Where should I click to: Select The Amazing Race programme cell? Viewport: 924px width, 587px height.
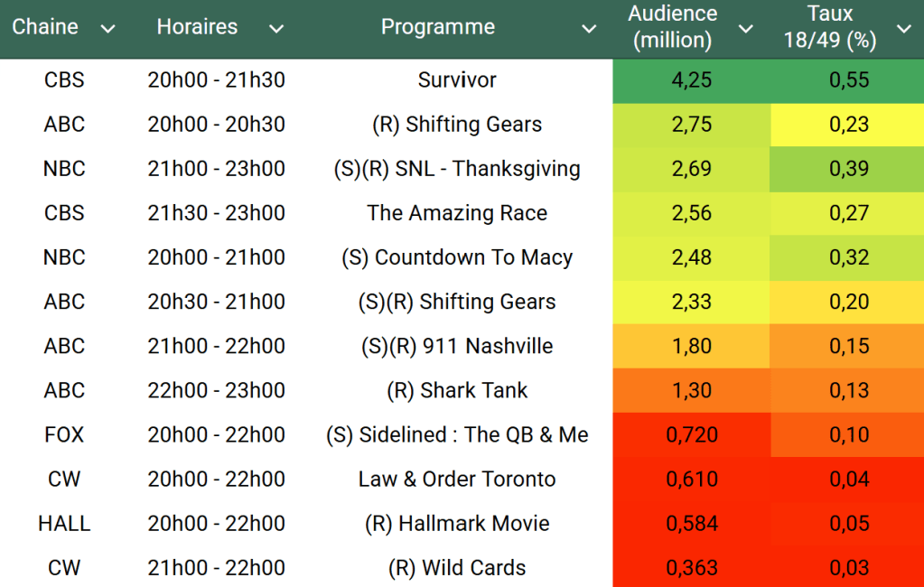pyautogui.click(x=457, y=213)
